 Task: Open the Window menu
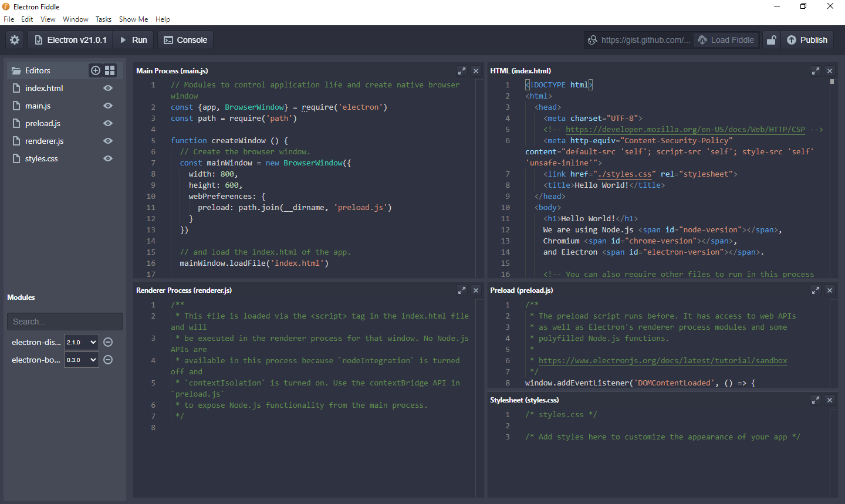click(x=76, y=19)
